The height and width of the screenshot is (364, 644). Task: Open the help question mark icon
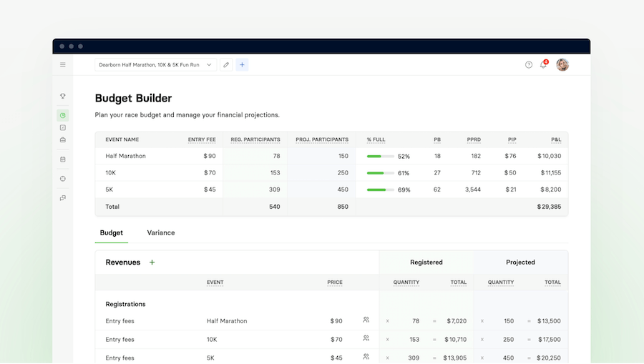529,65
